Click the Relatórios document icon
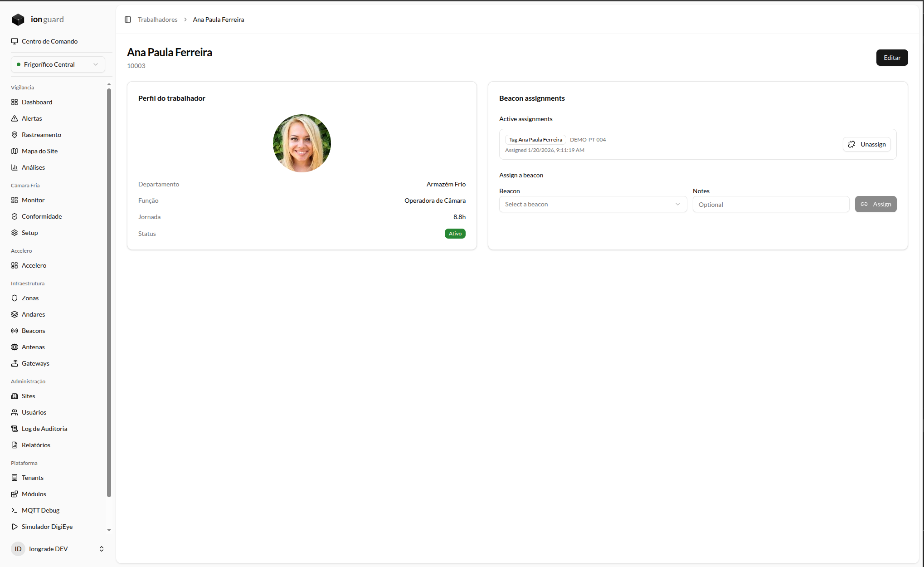924x567 pixels. (15, 445)
